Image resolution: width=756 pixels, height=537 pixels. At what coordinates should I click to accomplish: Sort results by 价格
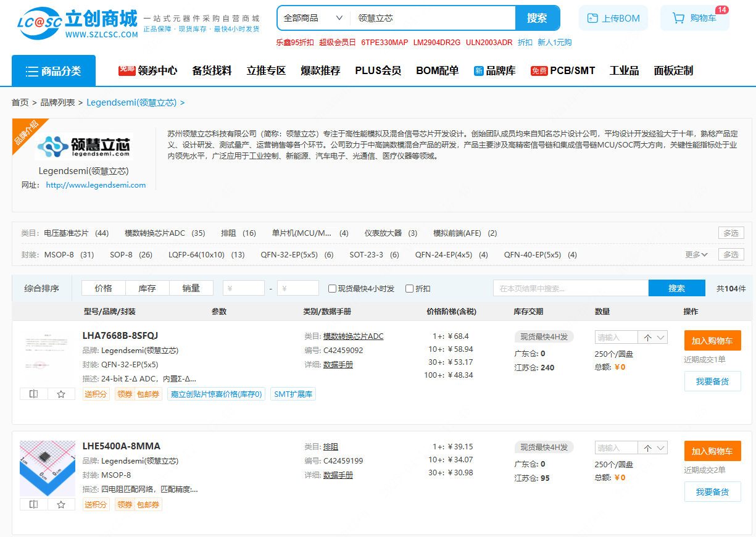tap(104, 288)
